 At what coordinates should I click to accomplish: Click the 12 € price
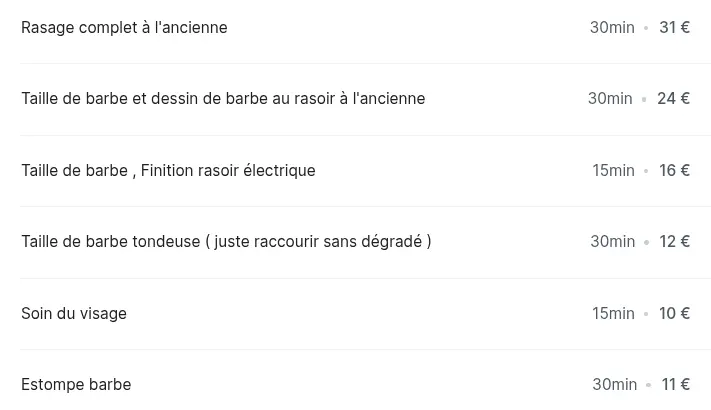[x=674, y=242]
